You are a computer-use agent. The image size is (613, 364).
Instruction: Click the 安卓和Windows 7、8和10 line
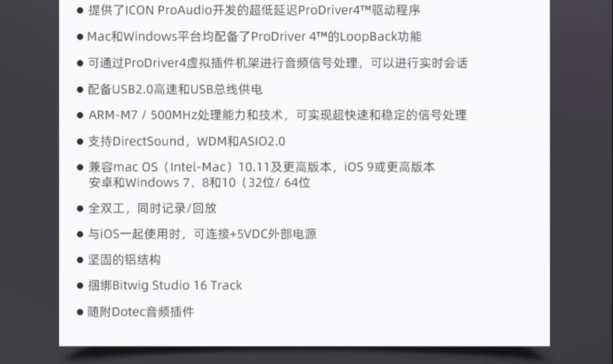199,182
